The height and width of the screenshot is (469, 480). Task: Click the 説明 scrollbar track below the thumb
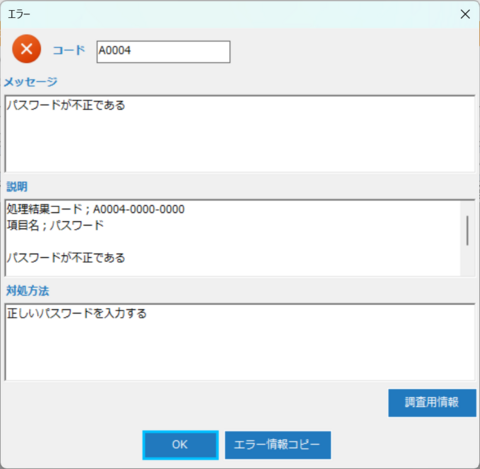[x=467, y=261]
